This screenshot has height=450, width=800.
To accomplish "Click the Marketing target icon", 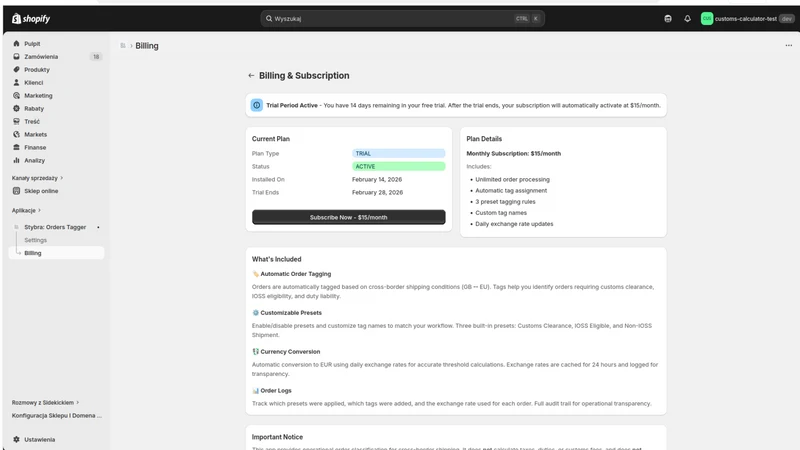I will (16, 95).
